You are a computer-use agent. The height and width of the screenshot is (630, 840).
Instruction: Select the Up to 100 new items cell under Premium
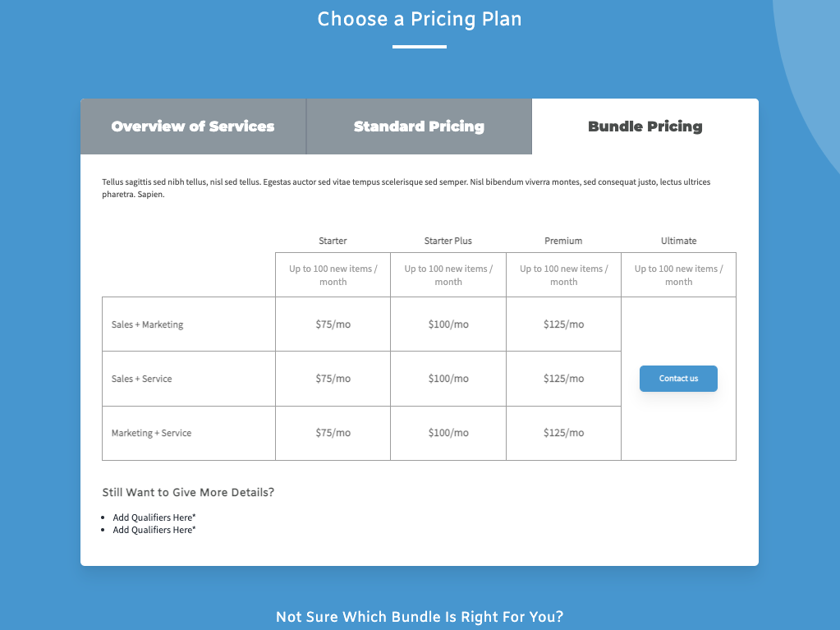pos(563,274)
